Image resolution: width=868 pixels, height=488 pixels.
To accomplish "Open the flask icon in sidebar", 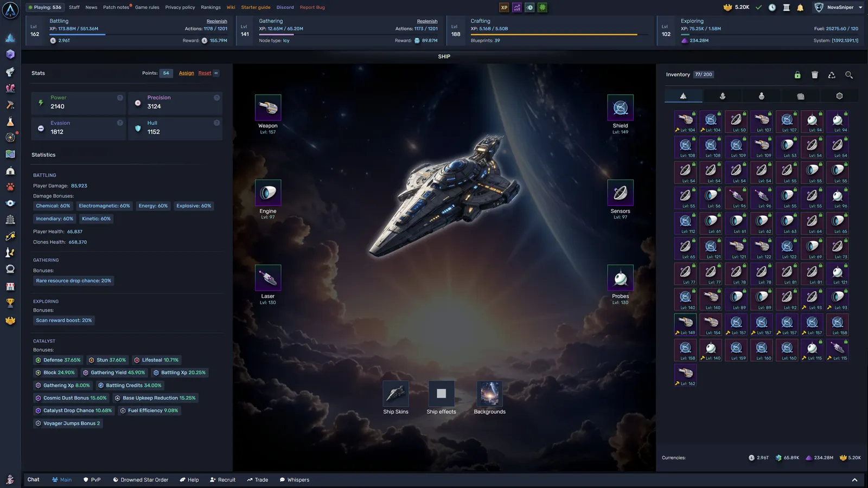I will 10,121.
